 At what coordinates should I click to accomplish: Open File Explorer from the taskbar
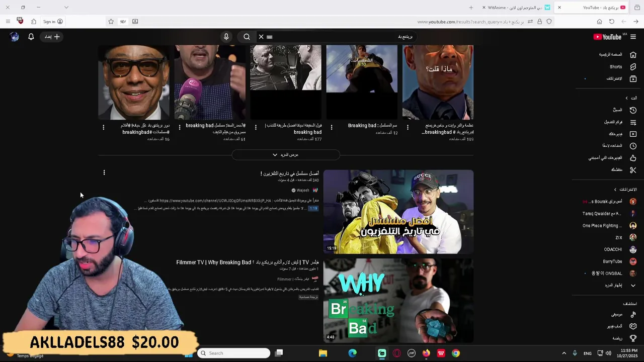coord(323,353)
